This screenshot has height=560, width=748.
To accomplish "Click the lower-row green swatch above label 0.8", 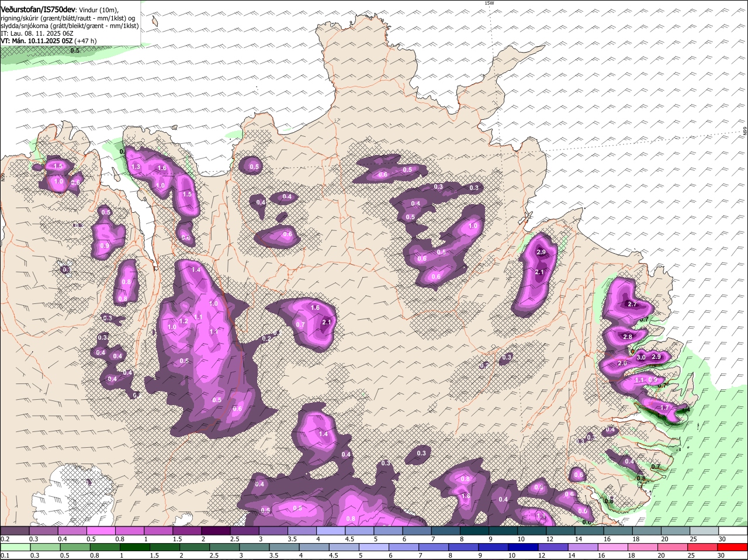I will (x=104, y=547).
